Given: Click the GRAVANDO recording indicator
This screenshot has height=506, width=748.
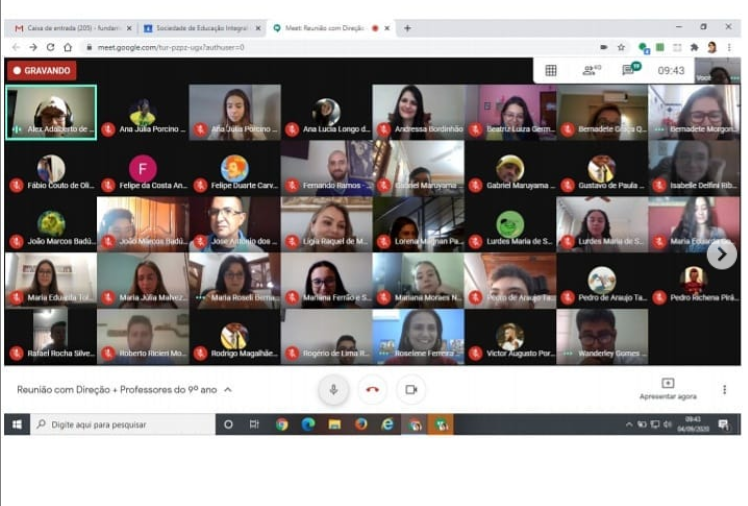Looking at the screenshot, I should tap(42, 70).
